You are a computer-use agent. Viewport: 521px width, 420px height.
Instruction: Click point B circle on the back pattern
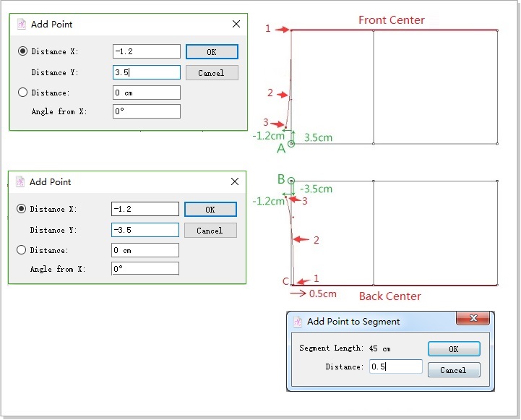coord(291,181)
